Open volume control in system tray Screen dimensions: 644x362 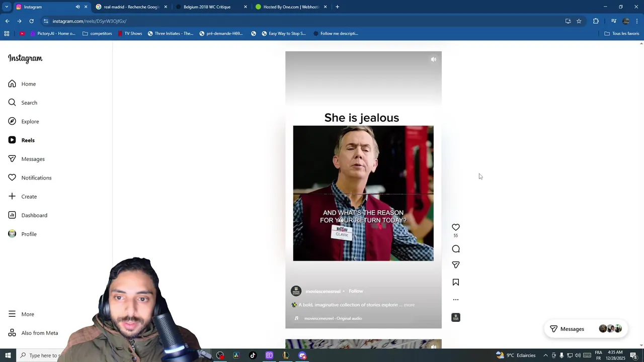point(578,355)
